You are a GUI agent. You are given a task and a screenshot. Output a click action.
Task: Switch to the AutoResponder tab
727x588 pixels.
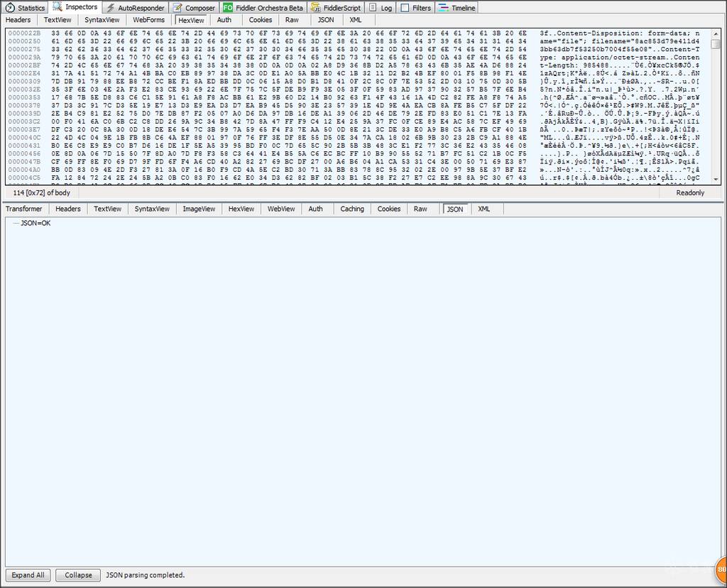tap(136, 8)
